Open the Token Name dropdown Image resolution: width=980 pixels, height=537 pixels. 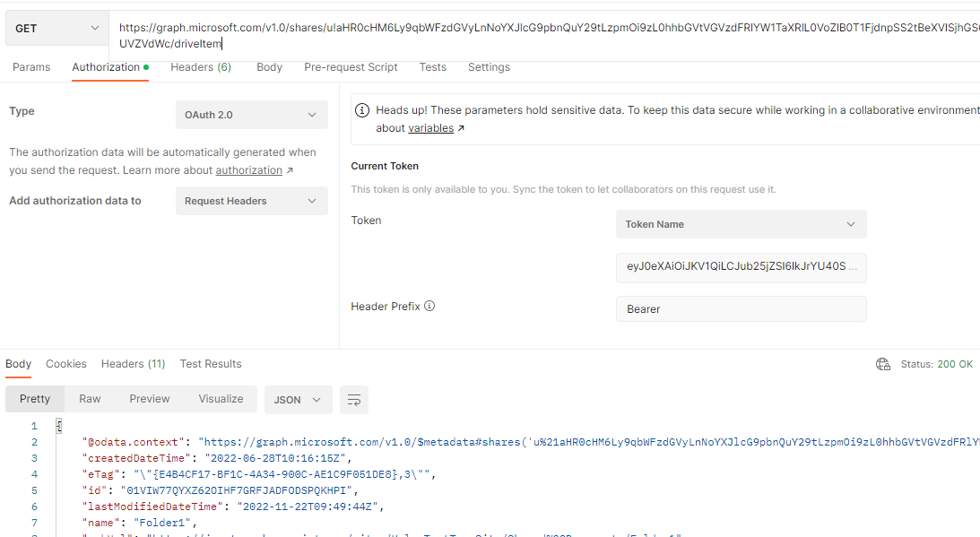click(740, 224)
